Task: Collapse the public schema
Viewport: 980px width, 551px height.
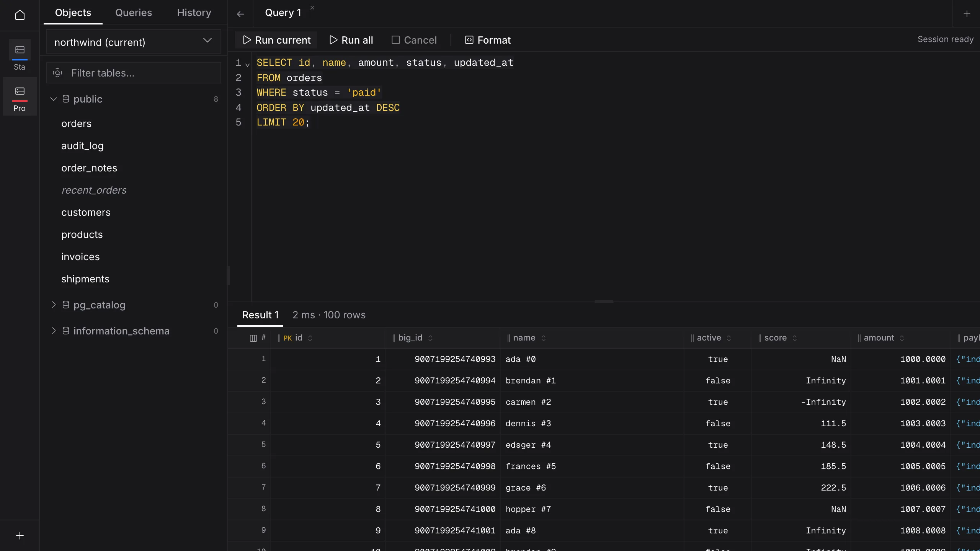Action: point(54,99)
